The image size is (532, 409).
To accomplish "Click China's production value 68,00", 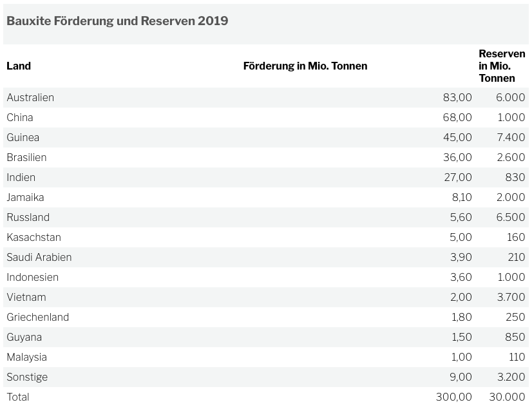I will [x=457, y=118].
